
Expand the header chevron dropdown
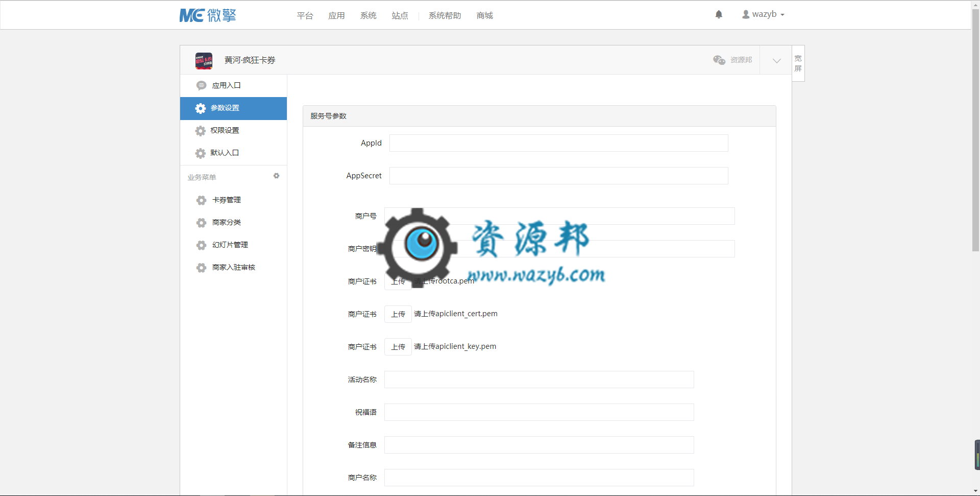point(776,61)
